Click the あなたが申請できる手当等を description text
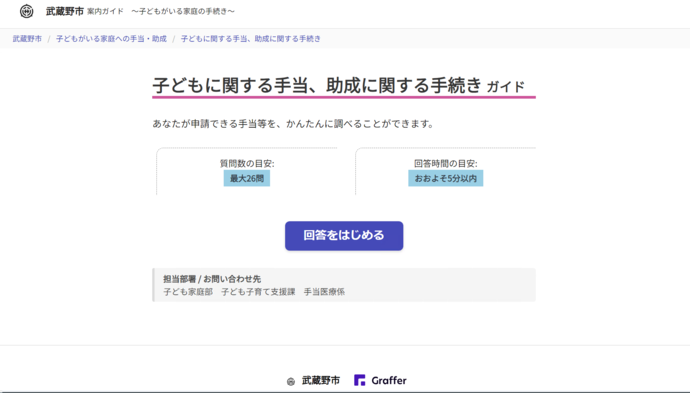 293,124
